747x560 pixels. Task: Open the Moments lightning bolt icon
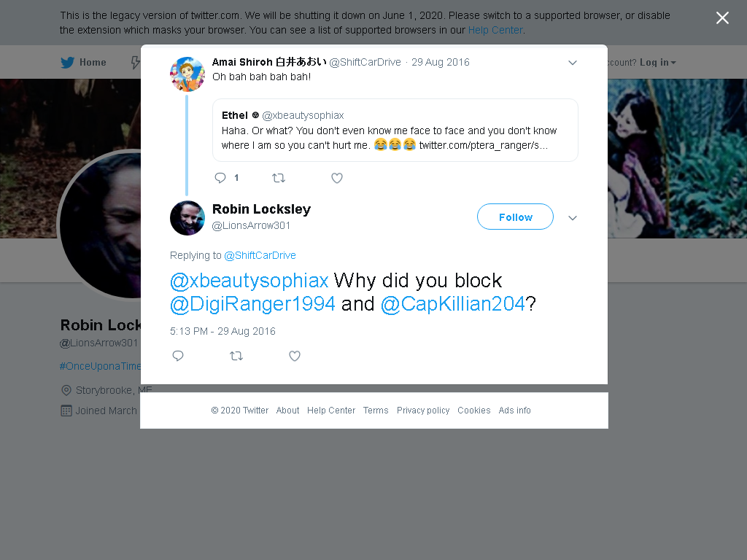coord(136,63)
